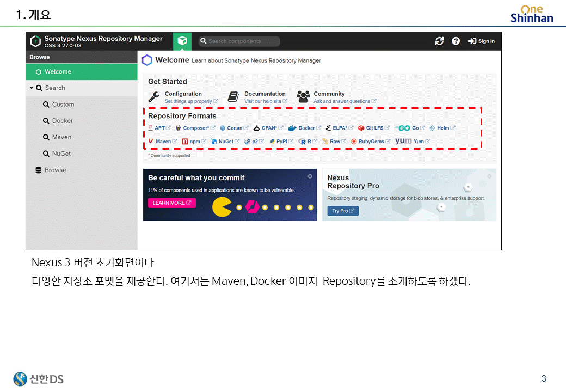Click the Repository Formats heading
566x392 pixels.
click(x=182, y=116)
